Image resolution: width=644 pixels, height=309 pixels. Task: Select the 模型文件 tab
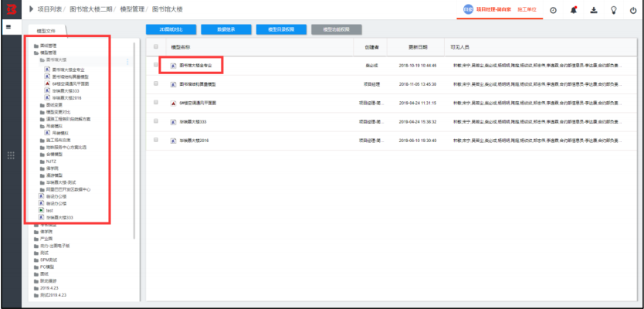pyautogui.click(x=46, y=30)
